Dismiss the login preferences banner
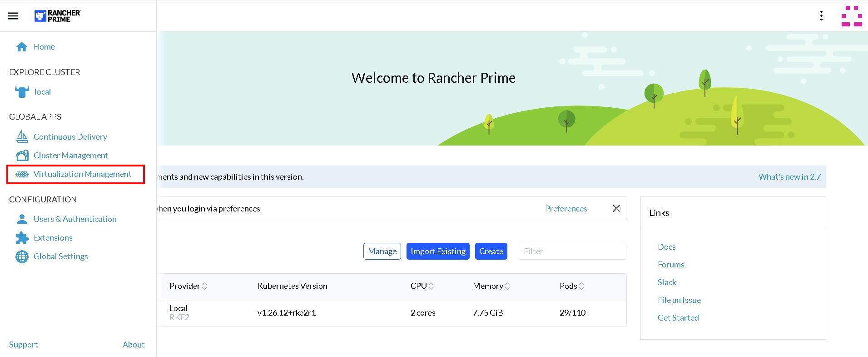Screen dimensions: 868x357 pyautogui.click(x=616, y=208)
